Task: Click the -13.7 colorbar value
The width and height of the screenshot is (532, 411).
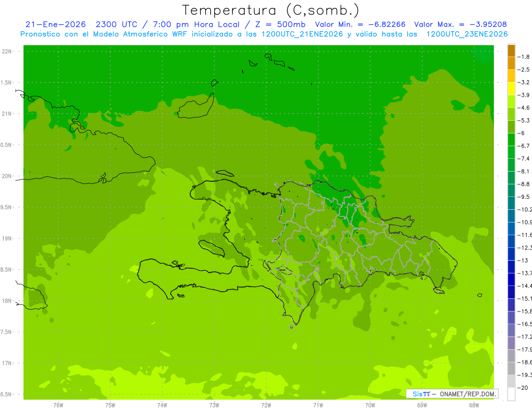Action: pyautogui.click(x=525, y=273)
